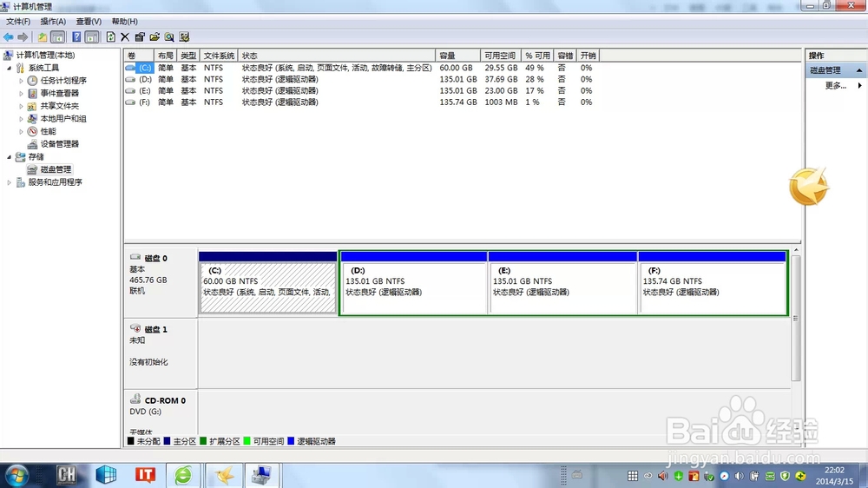Select the (F:) volume row in list

click(x=359, y=102)
